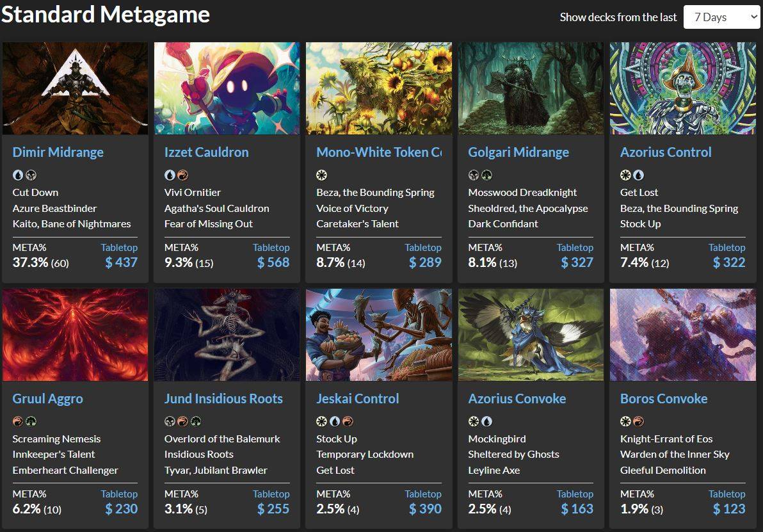The image size is (763, 532).
Task: Click white mana icon under Azorius Control
Action: click(x=625, y=175)
